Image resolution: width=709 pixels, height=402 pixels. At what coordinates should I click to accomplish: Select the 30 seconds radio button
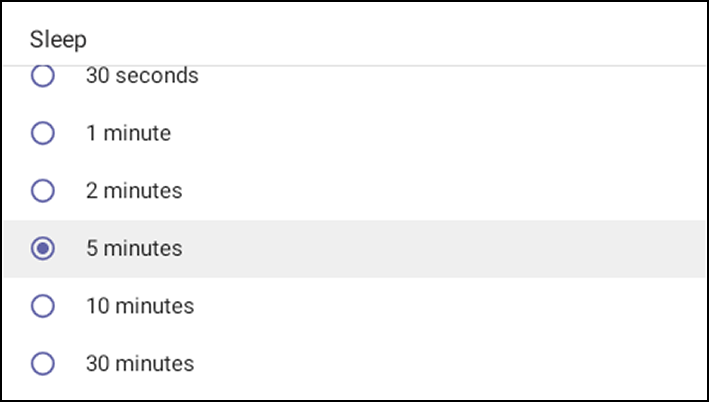pyautogui.click(x=43, y=76)
